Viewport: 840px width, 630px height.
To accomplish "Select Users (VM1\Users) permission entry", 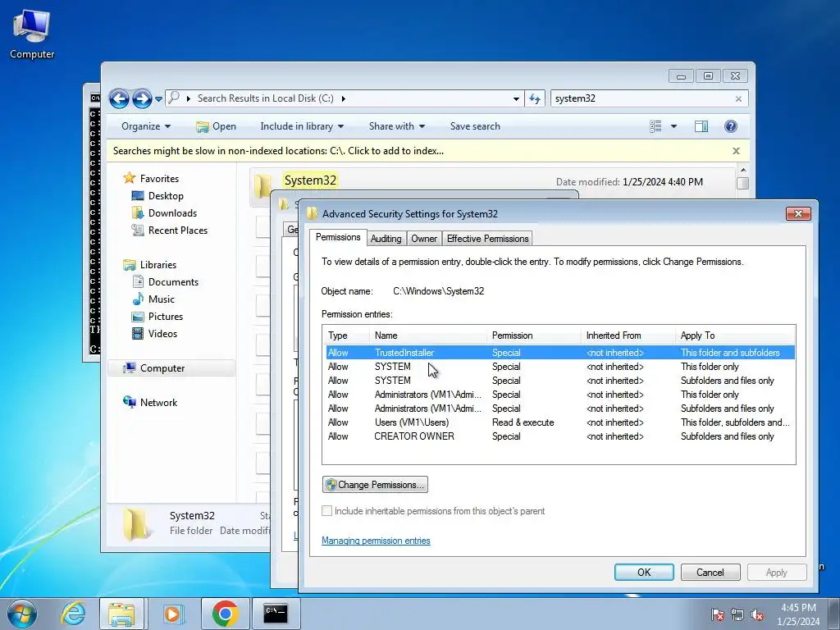I will click(559, 422).
